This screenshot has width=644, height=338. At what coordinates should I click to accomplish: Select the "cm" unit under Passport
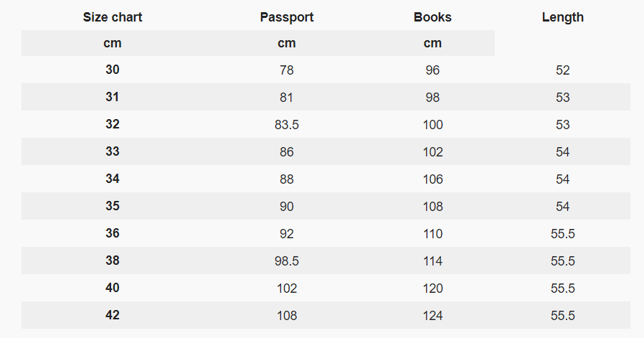click(287, 43)
